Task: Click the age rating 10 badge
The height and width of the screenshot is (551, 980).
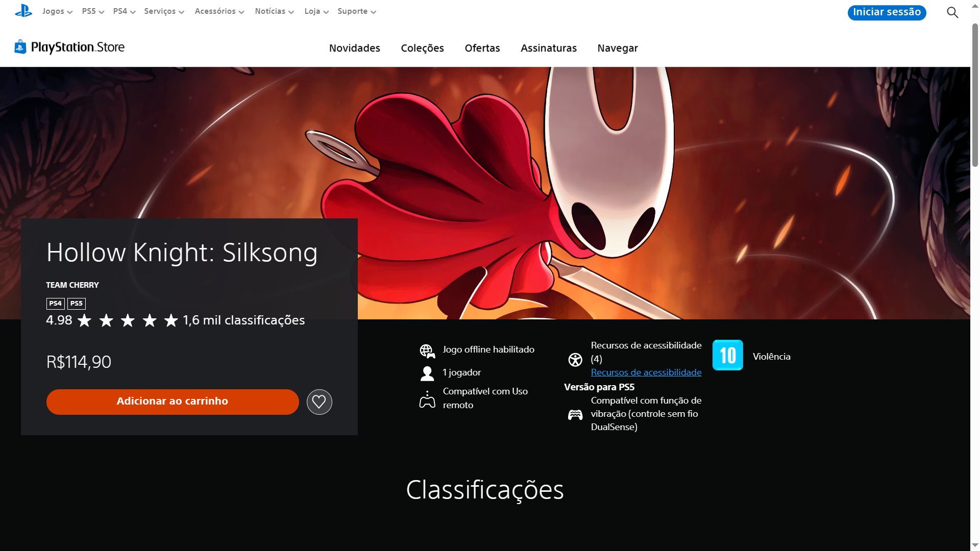Action: pyautogui.click(x=727, y=355)
